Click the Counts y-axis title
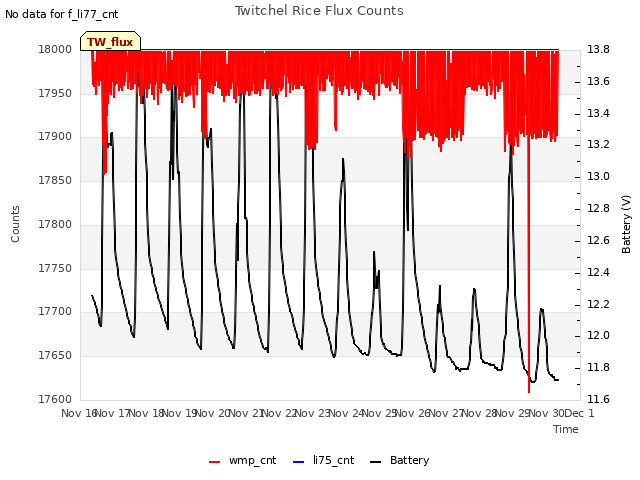640x480 pixels. 15,224
